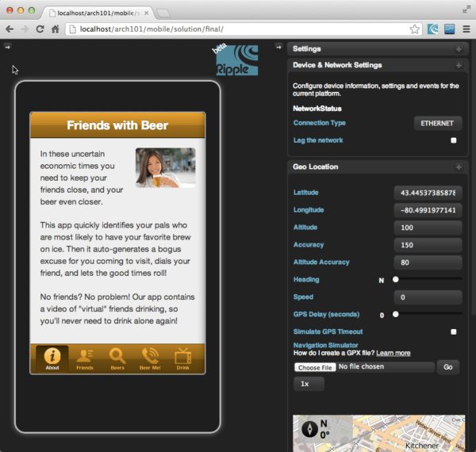The image size is (476, 452).
Task: Collapse right panel with arrow icon
Action: (278, 47)
